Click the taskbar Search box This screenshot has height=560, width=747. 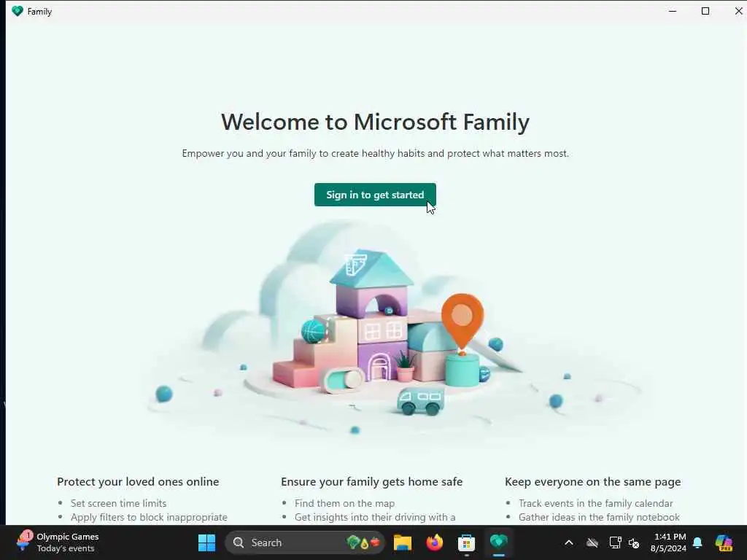[305, 542]
